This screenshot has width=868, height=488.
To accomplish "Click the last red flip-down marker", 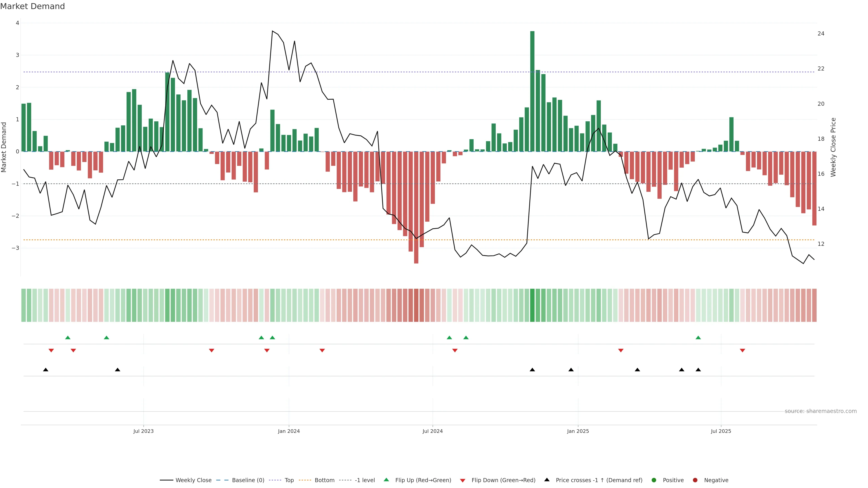I will pos(742,351).
